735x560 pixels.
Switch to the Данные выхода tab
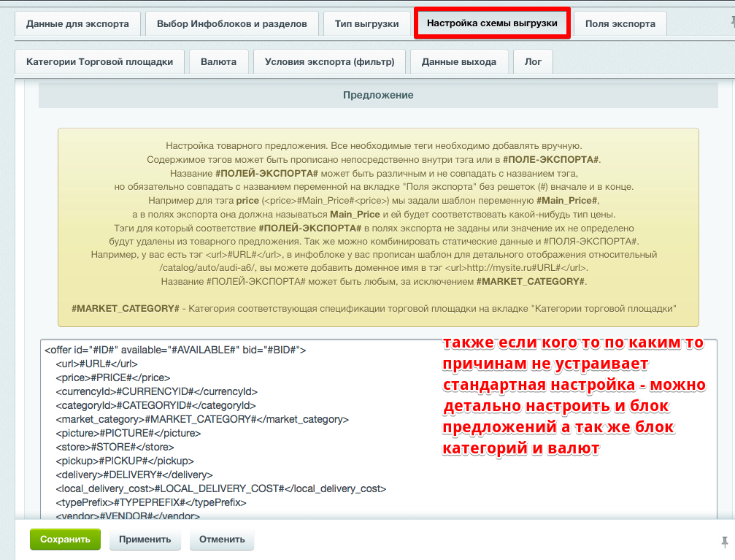tap(459, 61)
